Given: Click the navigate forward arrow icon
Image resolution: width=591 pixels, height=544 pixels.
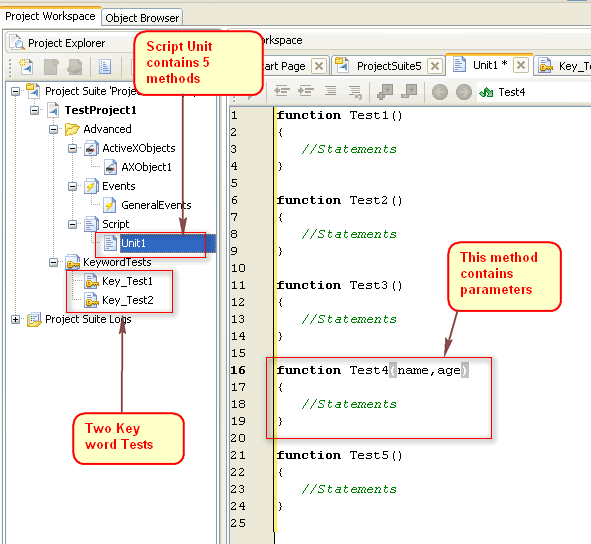Looking at the screenshot, I should pos(464,92).
